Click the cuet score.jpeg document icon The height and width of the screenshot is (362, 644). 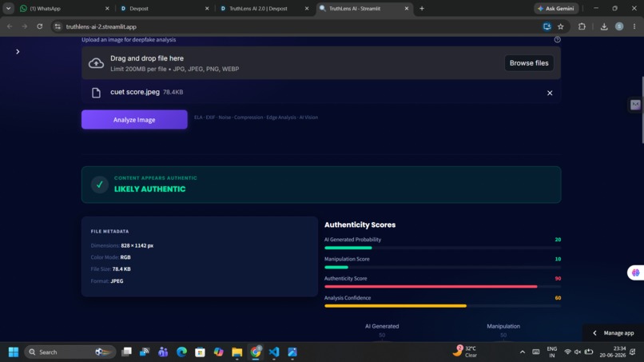tap(96, 93)
